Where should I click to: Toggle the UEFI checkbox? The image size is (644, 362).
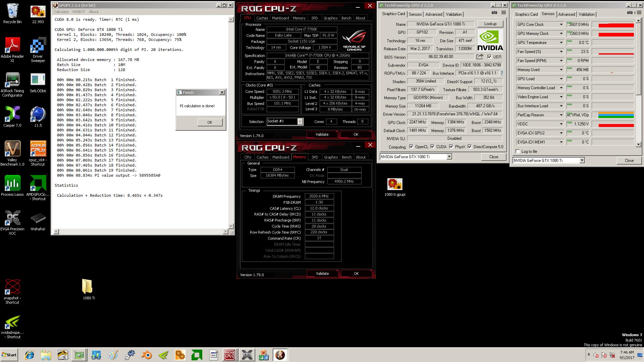point(489,57)
